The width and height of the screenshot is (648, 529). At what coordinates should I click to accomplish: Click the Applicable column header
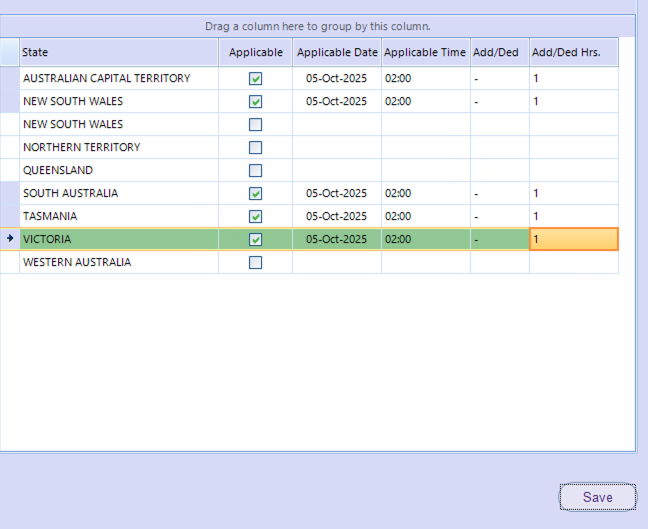coord(255,52)
